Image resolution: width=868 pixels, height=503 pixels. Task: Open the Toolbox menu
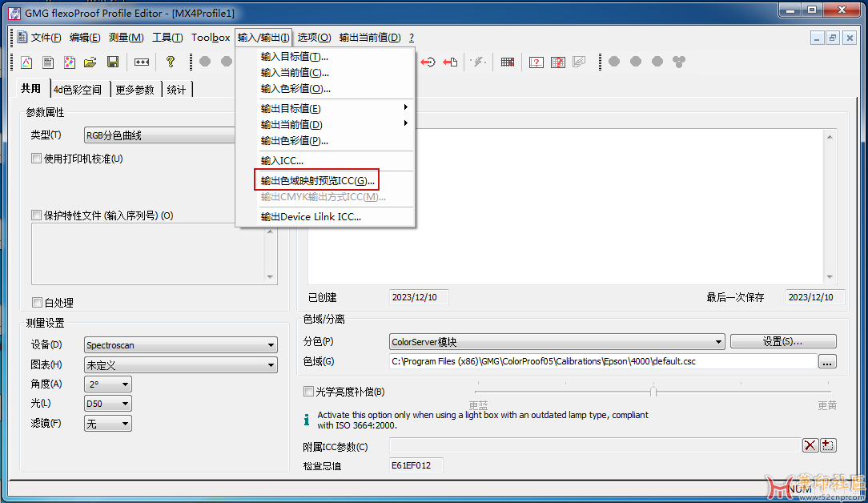click(211, 37)
